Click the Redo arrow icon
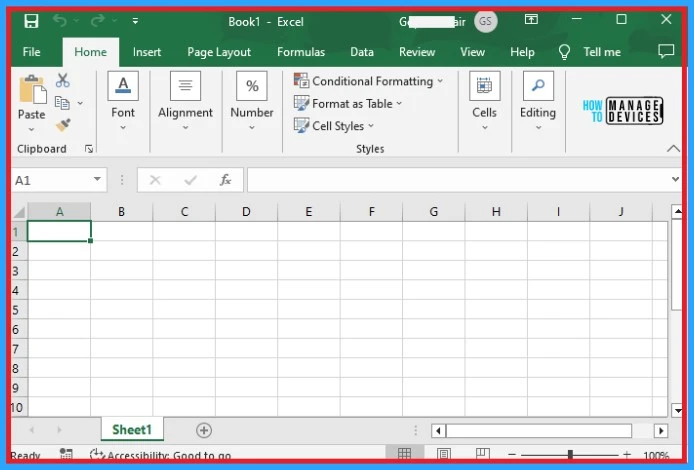Viewport: 694px width, 470px height. click(98, 20)
